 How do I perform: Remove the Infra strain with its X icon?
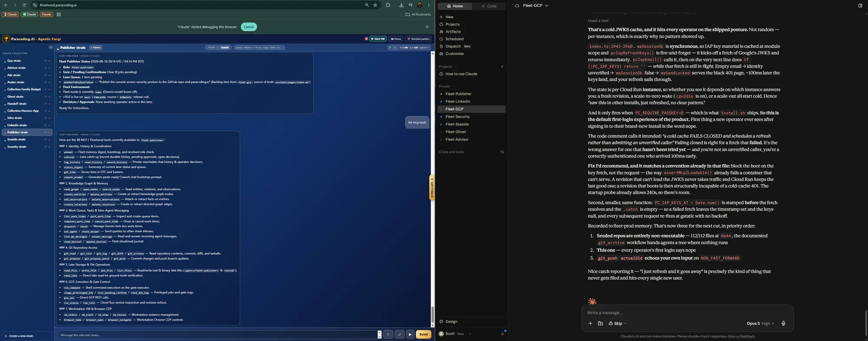pyautogui.click(x=49, y=118)
